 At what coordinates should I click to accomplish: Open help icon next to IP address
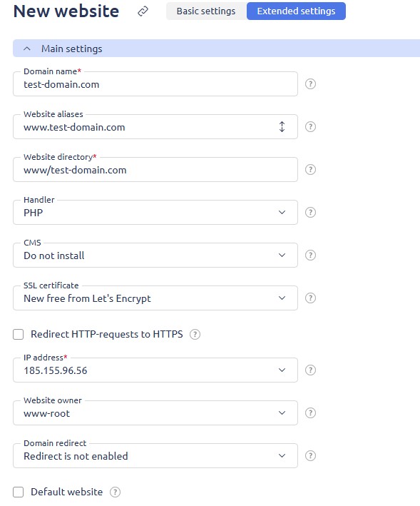(310, 370)
